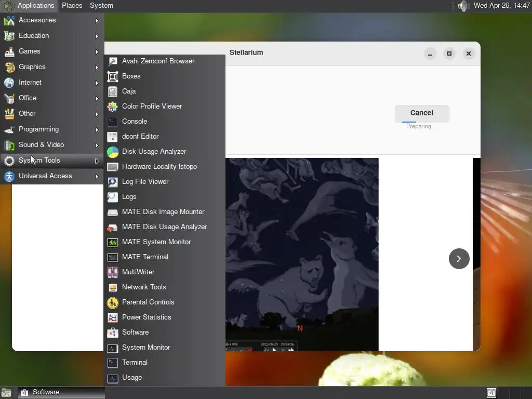Open Color Profile Viewer icon
The image size is (532, 399).
112,107
